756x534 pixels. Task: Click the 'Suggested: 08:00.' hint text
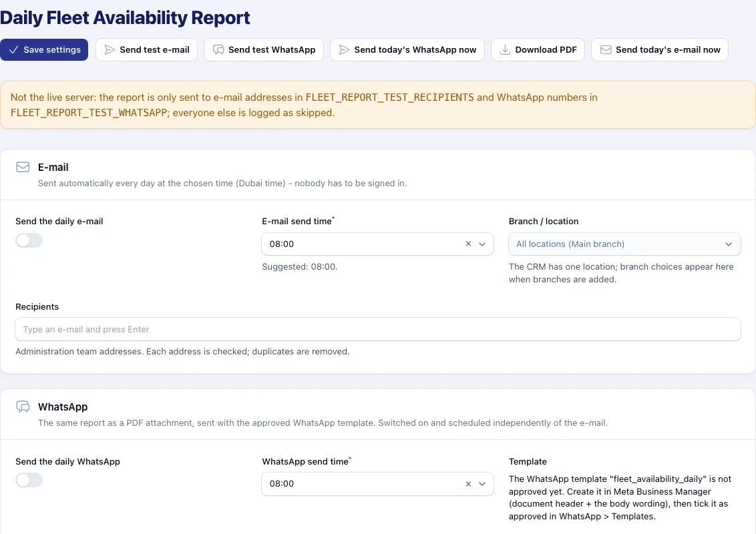tap(299, 266)
